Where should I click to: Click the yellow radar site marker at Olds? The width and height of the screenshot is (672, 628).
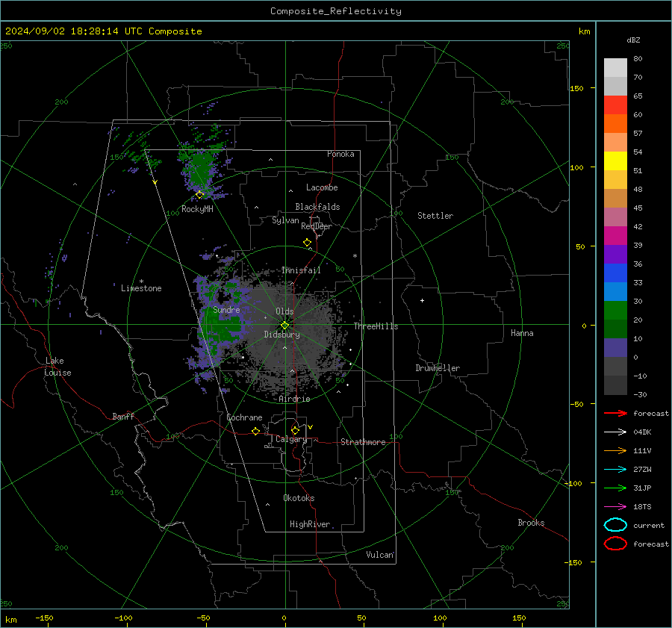pos(284,326)
